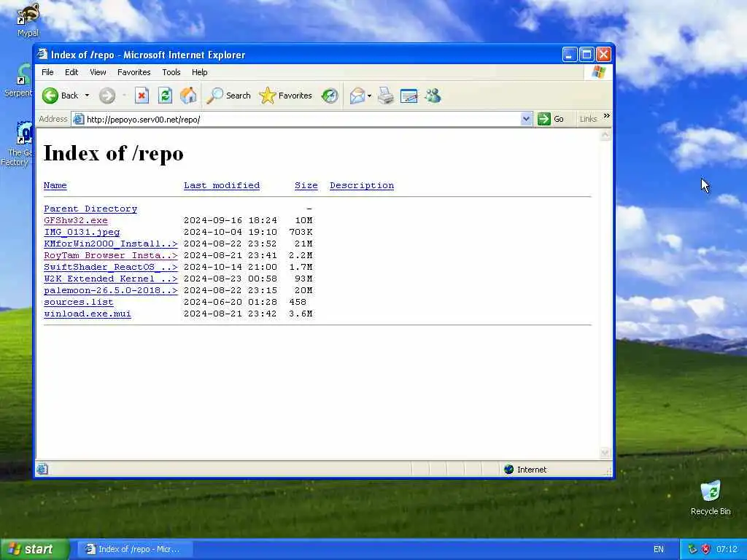Click the KMforWin2000_Install link

coord(111,244)
